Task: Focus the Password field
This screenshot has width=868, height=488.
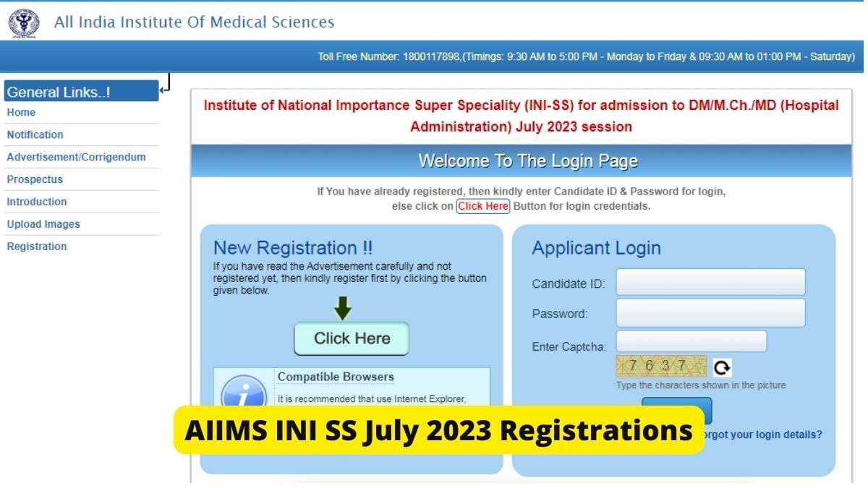Action: pyautogui.click(x=710, y=313)
